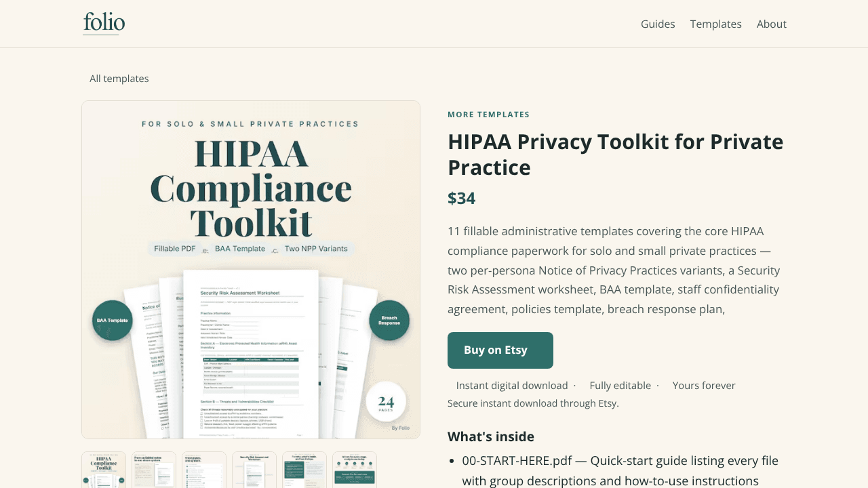This screenshot has height=488, width=868.
Task: Click 'Yours forever' text
Action: click(704, 386)
